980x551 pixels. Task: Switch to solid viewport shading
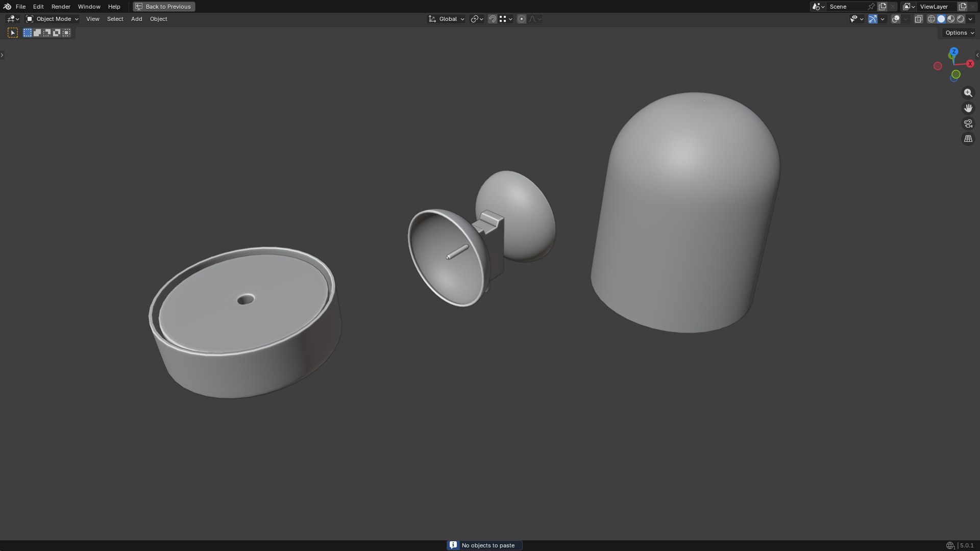coord(941,19)
